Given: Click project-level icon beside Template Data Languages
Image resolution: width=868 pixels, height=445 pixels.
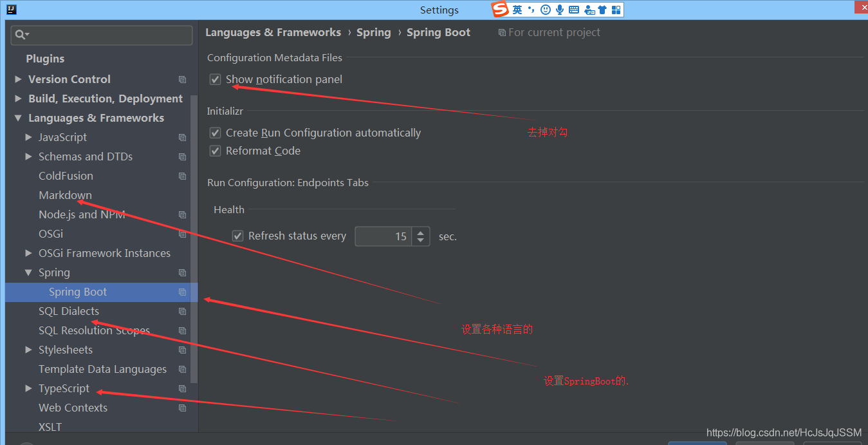Looking at the screenshot, I should pyautogui.click(x=183, y=369).
